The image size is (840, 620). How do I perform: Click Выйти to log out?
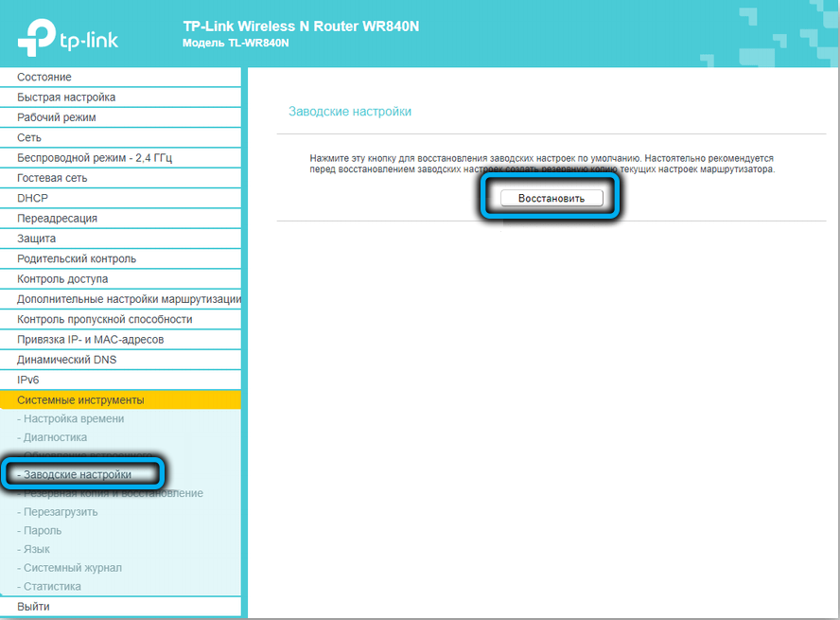pos(33,607)
